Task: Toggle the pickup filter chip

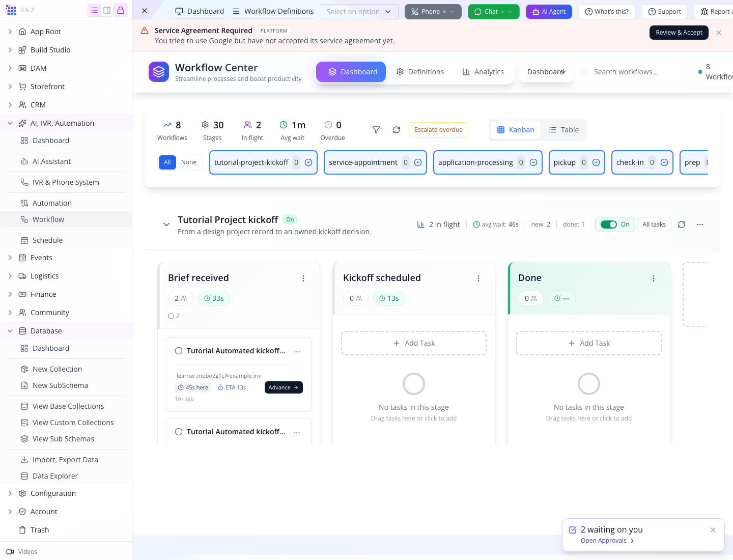Action: point(577,162)
